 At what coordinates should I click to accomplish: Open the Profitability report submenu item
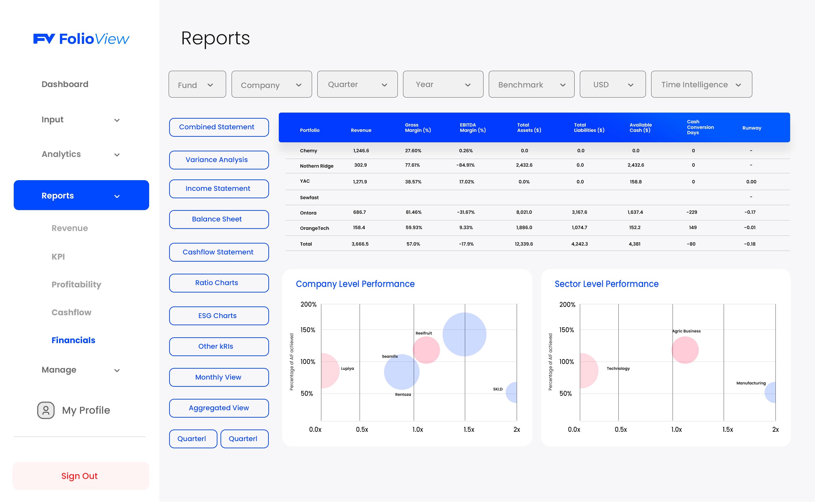[76, 284]
